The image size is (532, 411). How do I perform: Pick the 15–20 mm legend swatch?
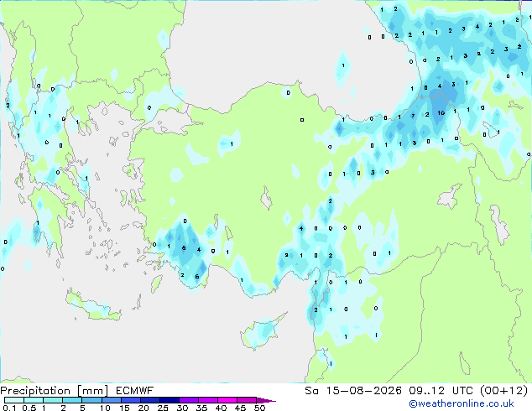click(x=130, y=400)
